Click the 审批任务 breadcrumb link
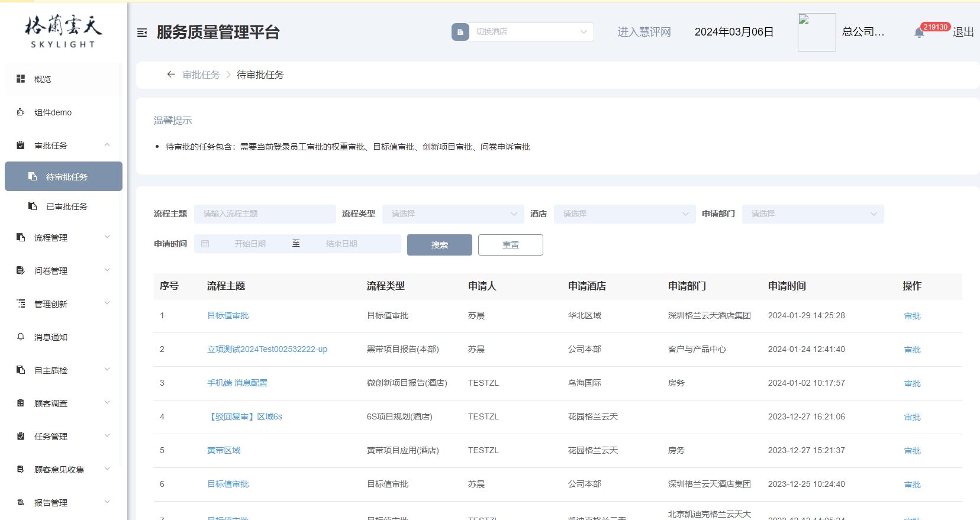This screenshot has width=980, height=520. 201,75
